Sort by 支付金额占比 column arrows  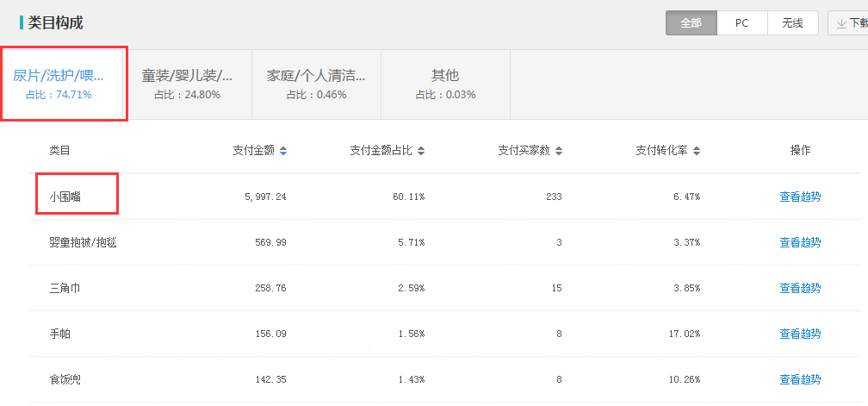[421, 151]
